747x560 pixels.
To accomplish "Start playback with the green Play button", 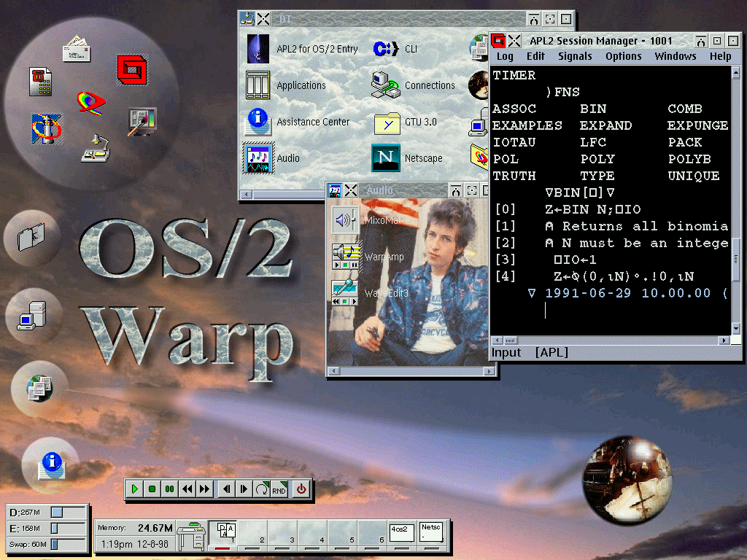I will (x=135, y=489).
